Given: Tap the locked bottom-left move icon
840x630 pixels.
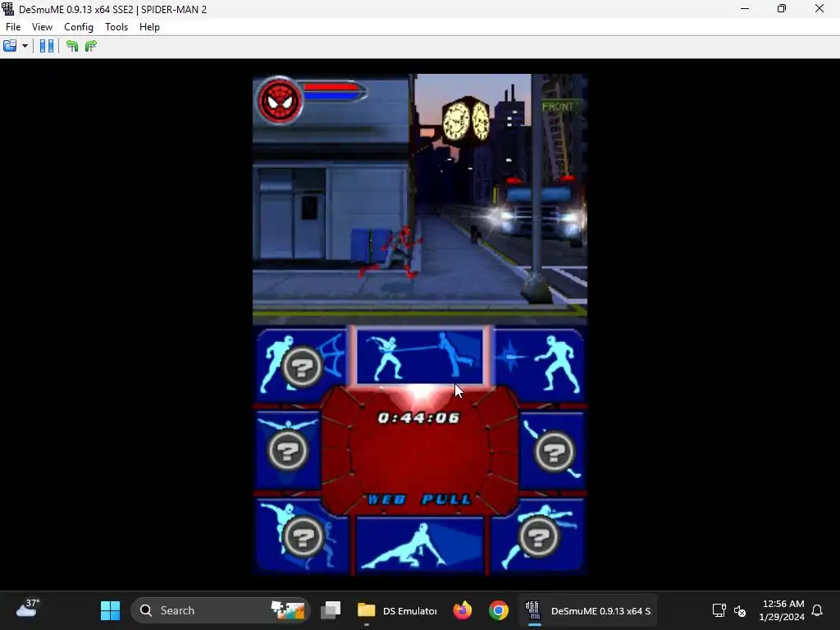Looking at the screenshot, I should pos(303,536).
